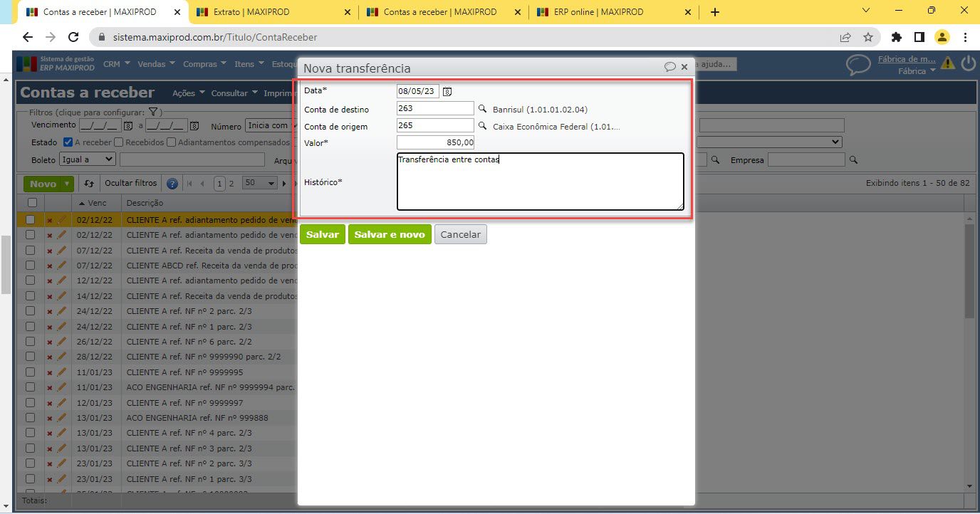Select the checkbox for the 28/12/22 row
Image resolution: width=980 pixels, height=514 pixels.
[30, 357]
